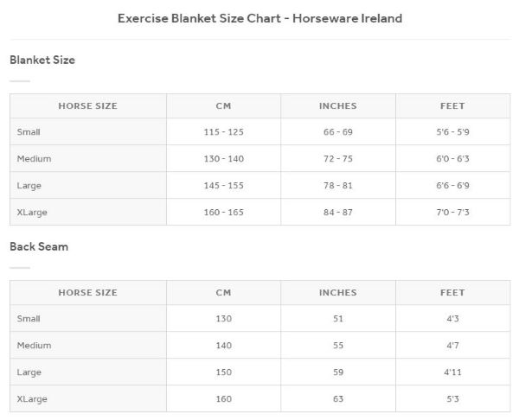Screen dimensions: 519x420
Task: Click HORSE SIZE header in Blanket Size table
Action: point(87,106)
